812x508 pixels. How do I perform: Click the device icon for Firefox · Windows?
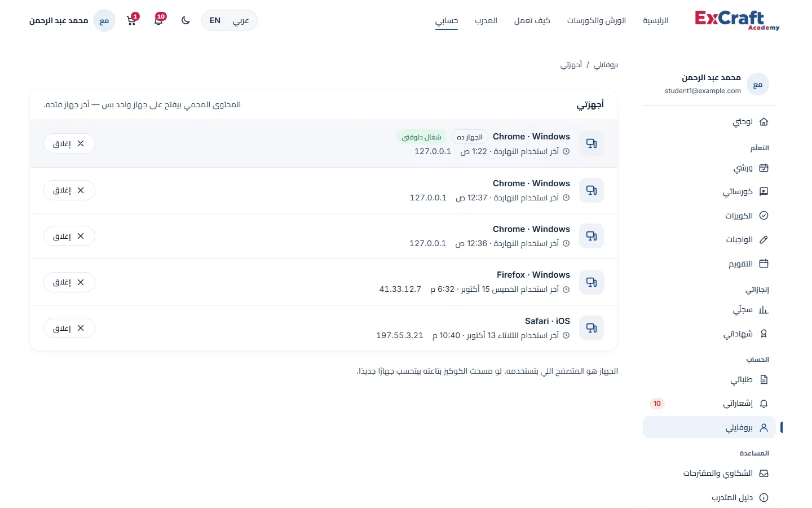click(x=592, y=282)
